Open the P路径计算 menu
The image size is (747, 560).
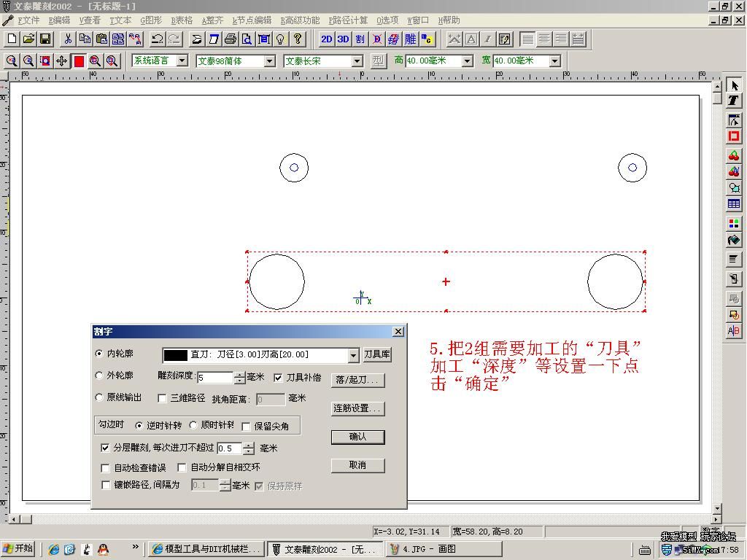click(x=348, y=20)
